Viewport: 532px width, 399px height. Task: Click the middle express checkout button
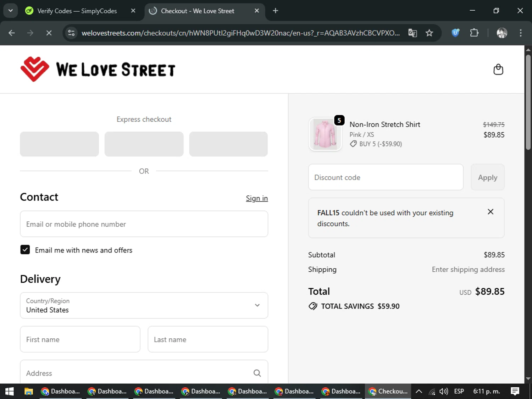click(144, 144)
